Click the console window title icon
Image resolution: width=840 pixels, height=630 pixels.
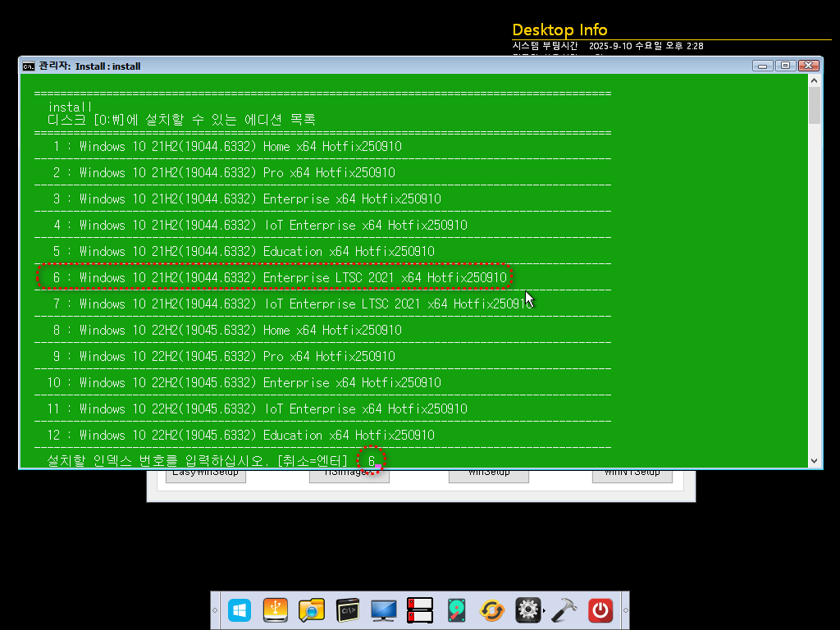(x=29, y=66)
